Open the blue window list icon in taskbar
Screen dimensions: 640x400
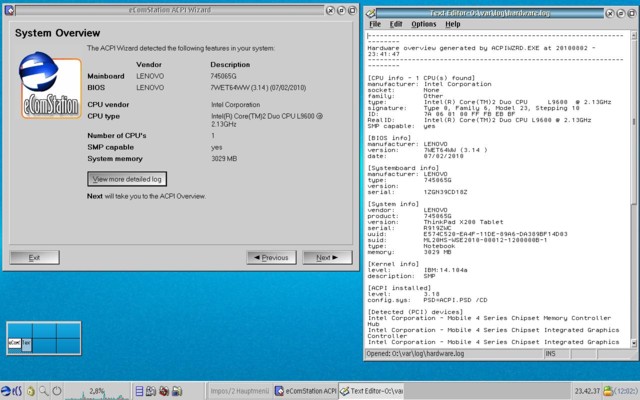point(139,391)
